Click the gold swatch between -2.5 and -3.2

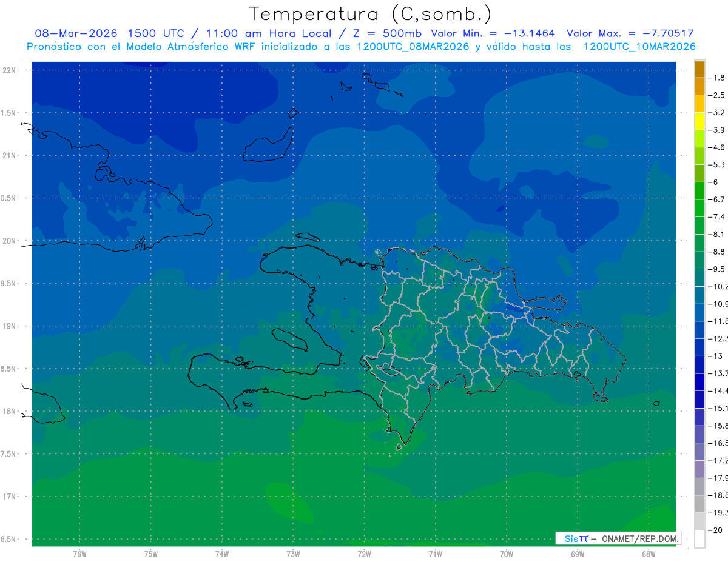click(x=699, y=104)
